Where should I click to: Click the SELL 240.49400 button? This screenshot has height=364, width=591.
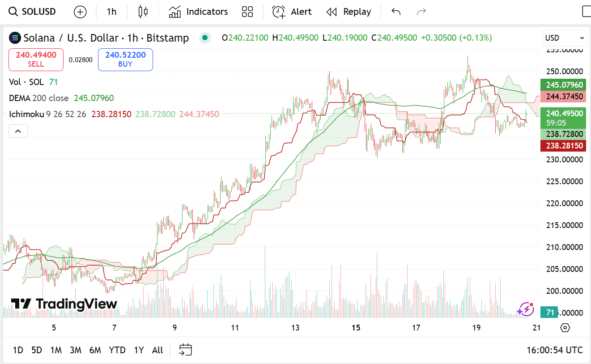(36, 59)
